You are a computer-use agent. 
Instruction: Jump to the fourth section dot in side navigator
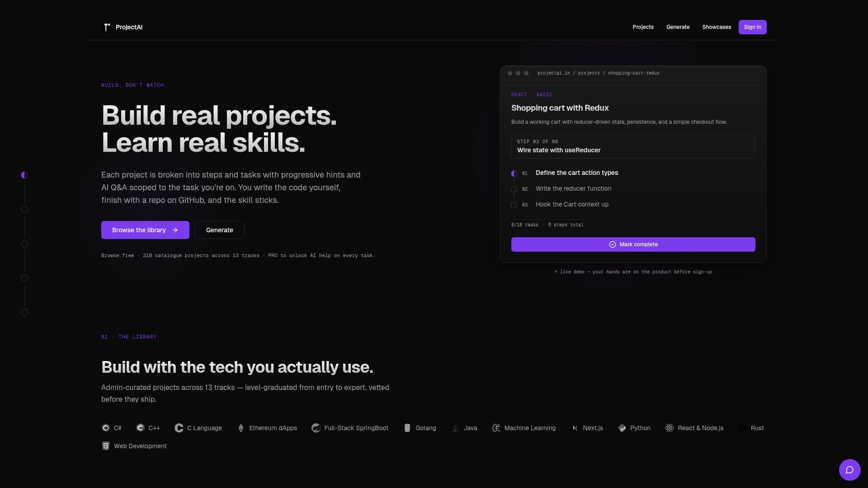(24, 278)
